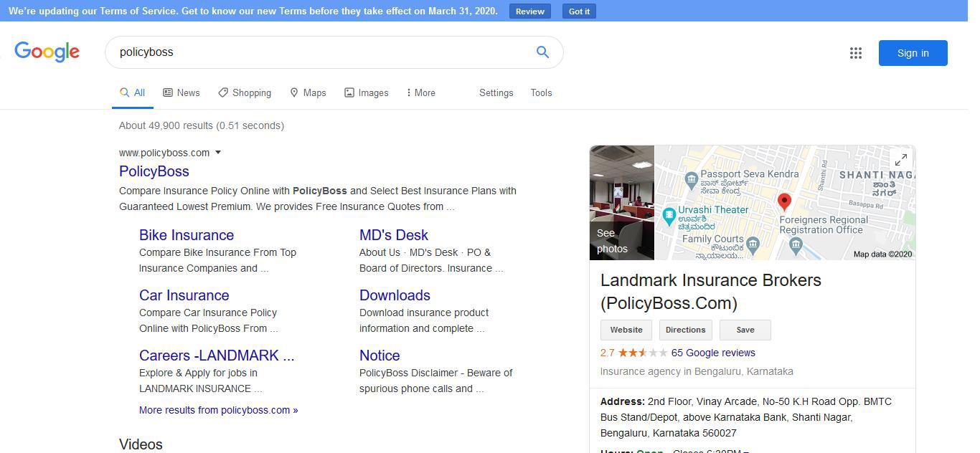Open the More search categories menu
Viewport: 980px width, 453px height.
coord(420,92)
